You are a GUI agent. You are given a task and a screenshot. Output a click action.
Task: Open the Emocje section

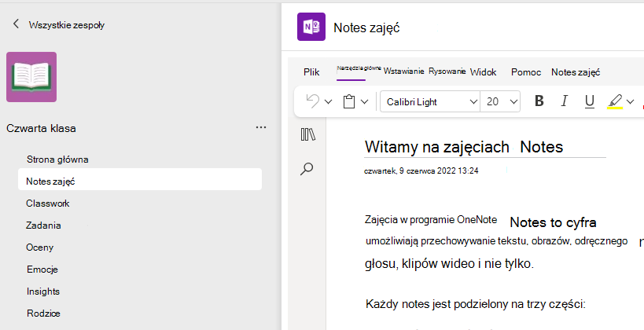42,269
